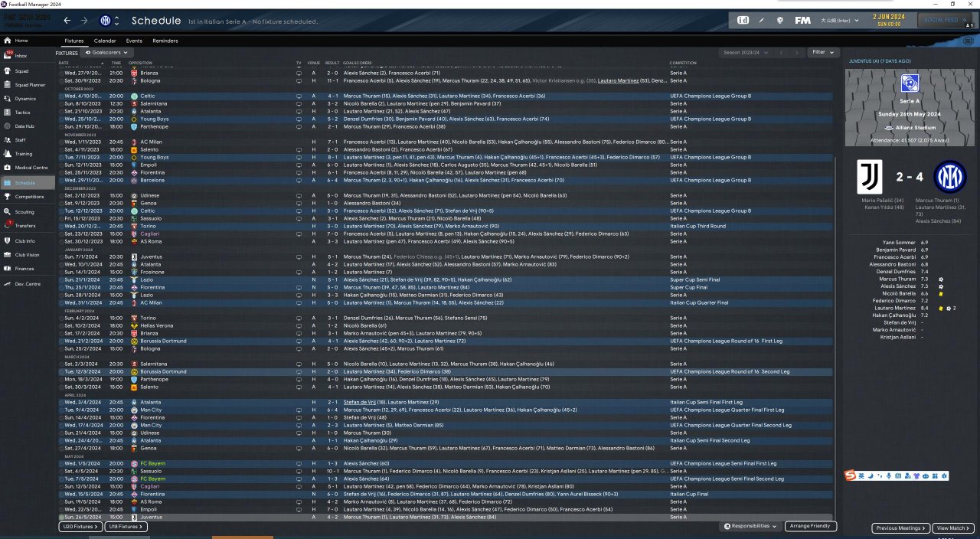Tick checkbox for Sat 2/3/2024 Salernitana fixture
The width and height of the screenshot is (980, 539).
[x=61, y=364]
